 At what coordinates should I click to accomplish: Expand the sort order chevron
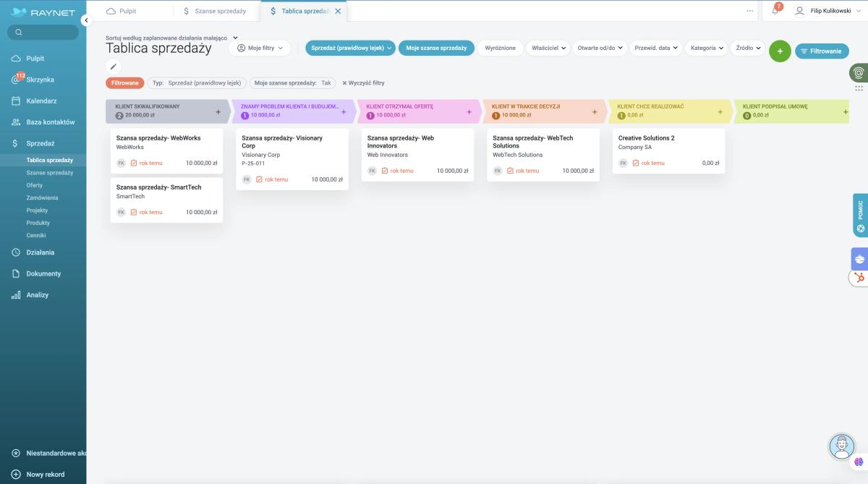235,38
